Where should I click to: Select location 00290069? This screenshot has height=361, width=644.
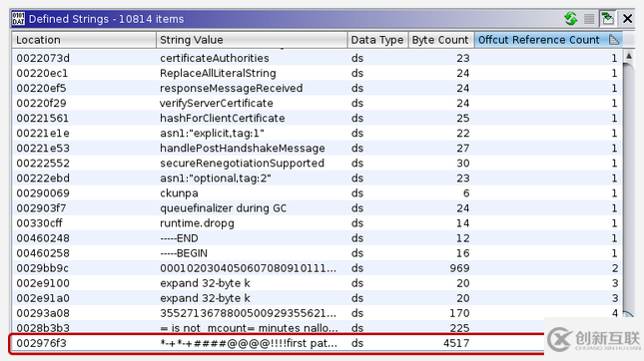(43, 193)
